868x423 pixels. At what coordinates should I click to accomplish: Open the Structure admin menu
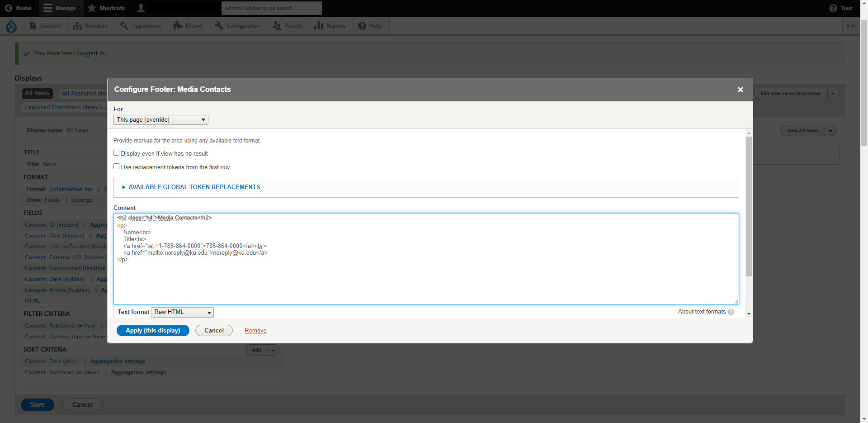click(91, 26)
